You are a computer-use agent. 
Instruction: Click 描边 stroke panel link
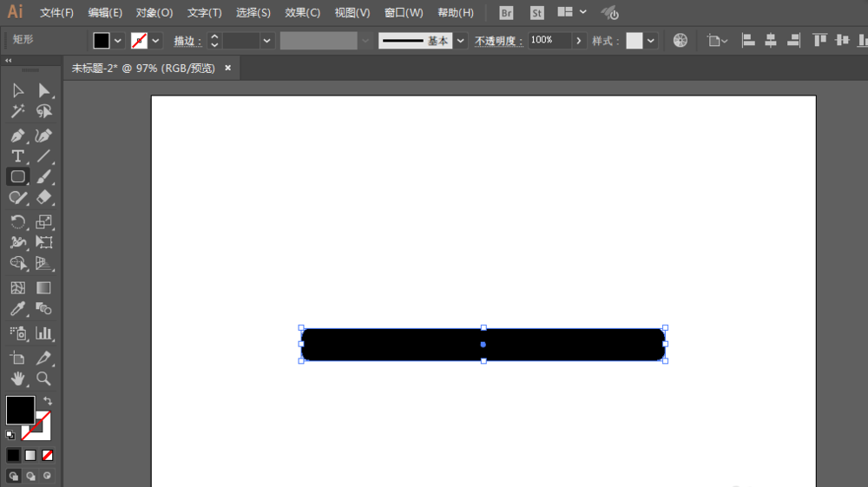tap(187, 41)
